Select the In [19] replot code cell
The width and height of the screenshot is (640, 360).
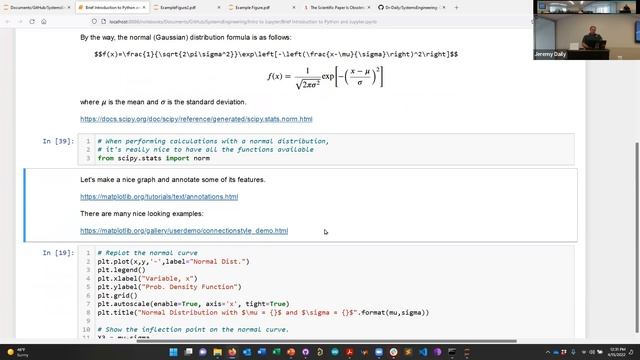pos(326,292)
